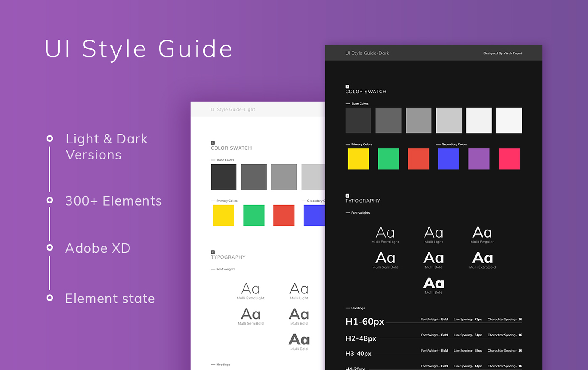Switch to the UI Style Guide-Light panel header
The image size is (588, 370).
(x=233, y=109)
